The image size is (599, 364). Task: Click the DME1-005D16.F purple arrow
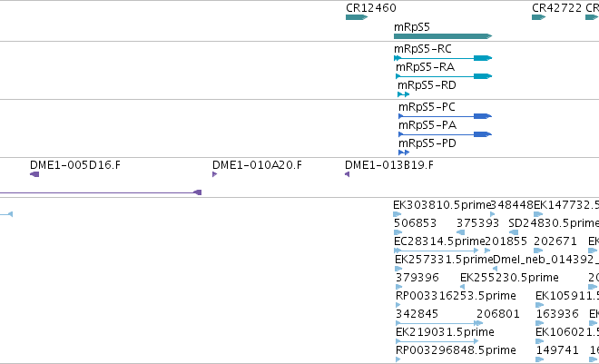[x=34, y=174]
